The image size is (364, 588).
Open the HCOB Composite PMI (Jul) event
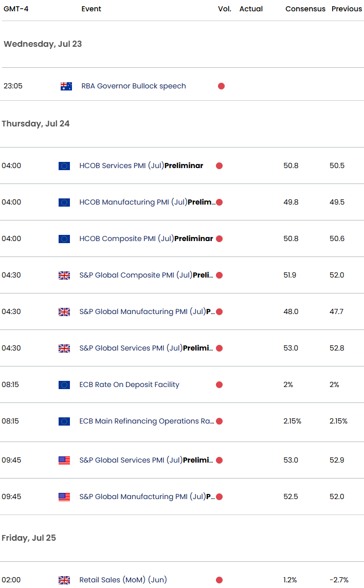tap(146, 239)
